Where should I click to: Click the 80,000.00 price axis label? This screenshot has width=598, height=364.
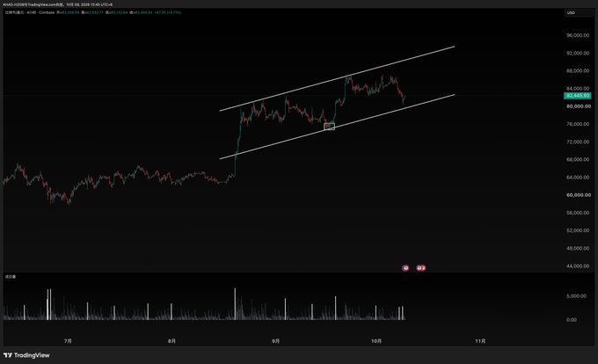pyautogui.click(x=578, y=106)
